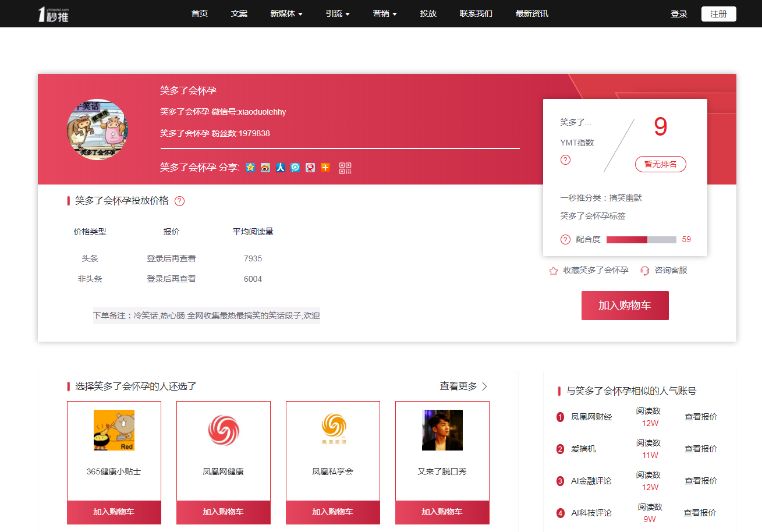Screen dimensions: 762x532
Task: Open 又来了脱口秀 photo thumbnail
Action: (x=442, y=430)
